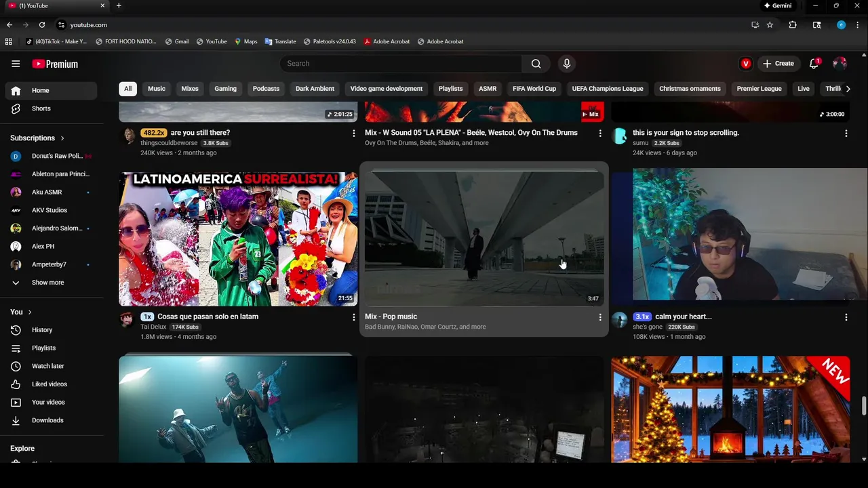
Task: Open options for 'Mix - Pop music'
Action: [x=599, y=317]
